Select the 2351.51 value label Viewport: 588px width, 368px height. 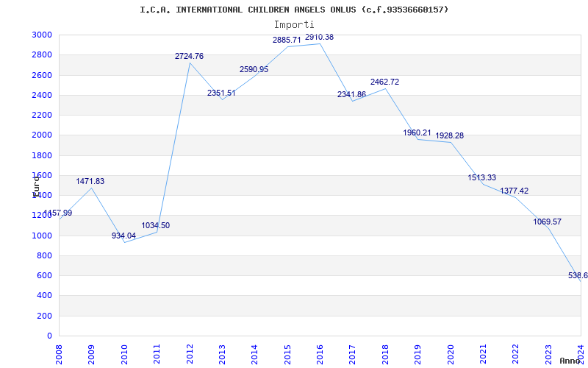(x=221, y=93)
